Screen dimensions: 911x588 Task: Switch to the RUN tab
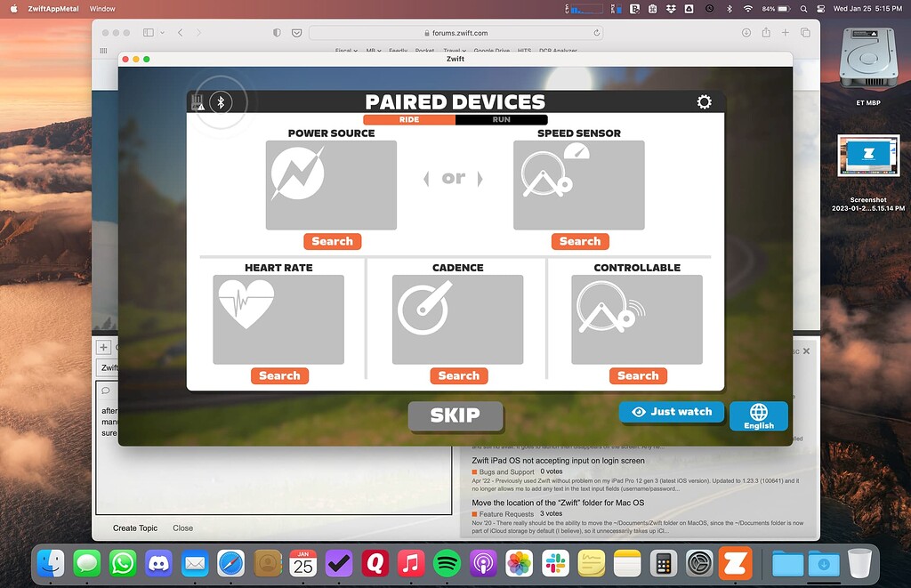503,119
